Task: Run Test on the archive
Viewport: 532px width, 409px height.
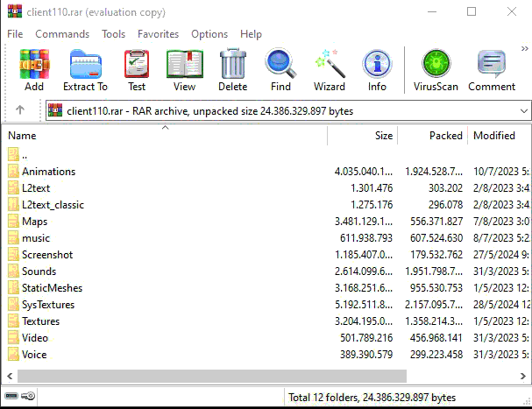Action: click(137, 69)
